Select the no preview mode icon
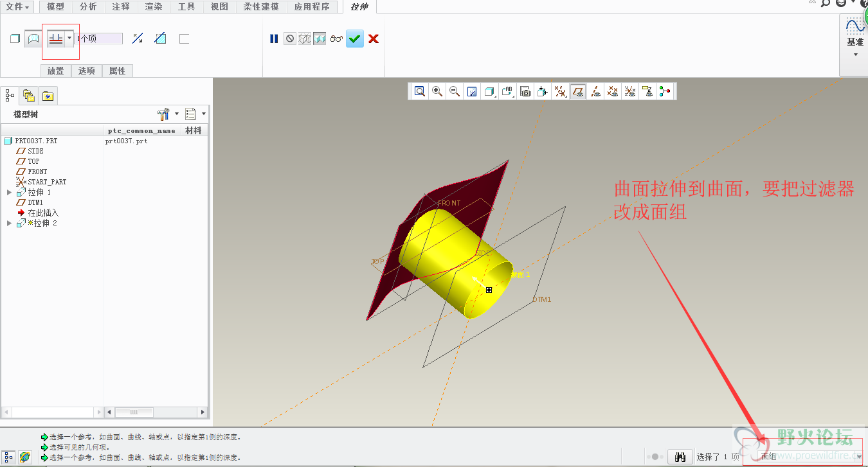The height and width of the screenshot is (467, 868). pos(290,39)
